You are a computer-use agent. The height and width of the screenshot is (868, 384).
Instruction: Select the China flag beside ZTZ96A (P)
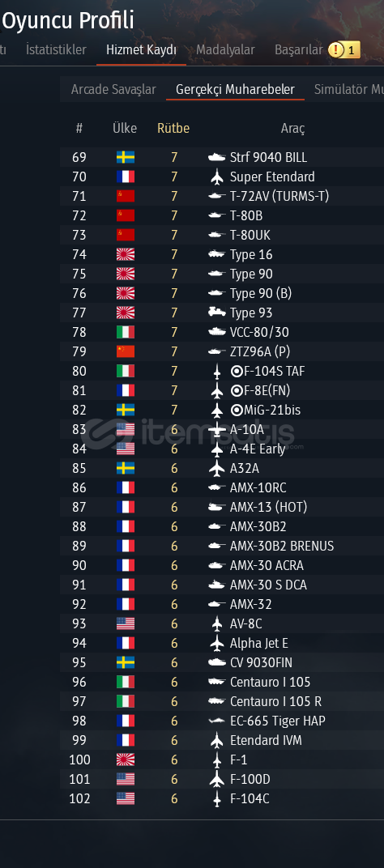coord(126,351)
